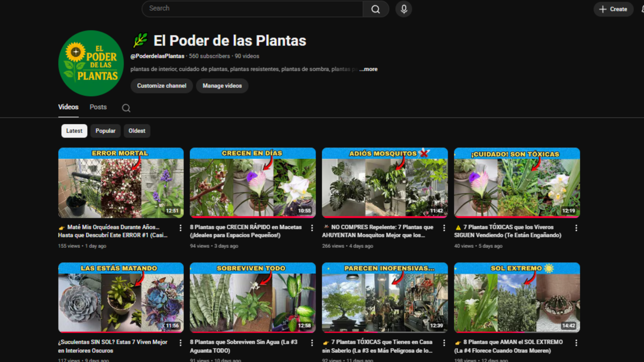
Task: Select the Latest sort chip
Action: click(x=74, y=131)
